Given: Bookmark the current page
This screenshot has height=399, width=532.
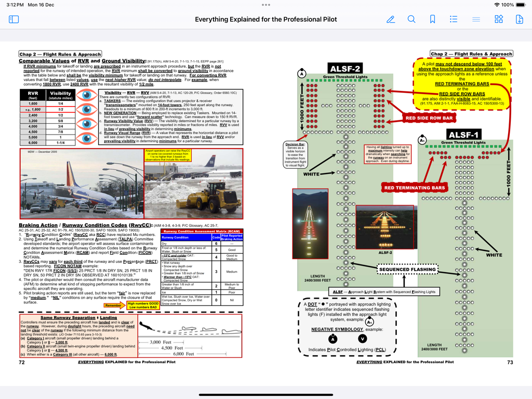Looking at the screenshot, I should [433, 19].
